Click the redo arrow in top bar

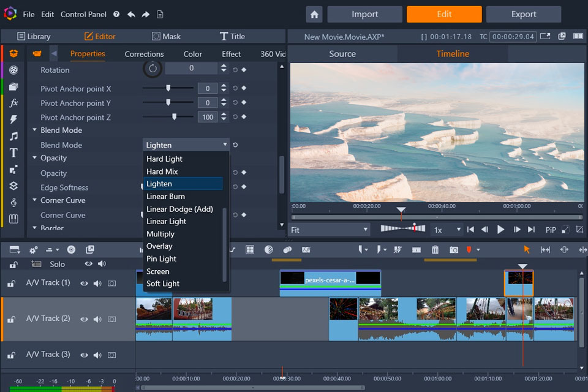click(x=146, y=15)
